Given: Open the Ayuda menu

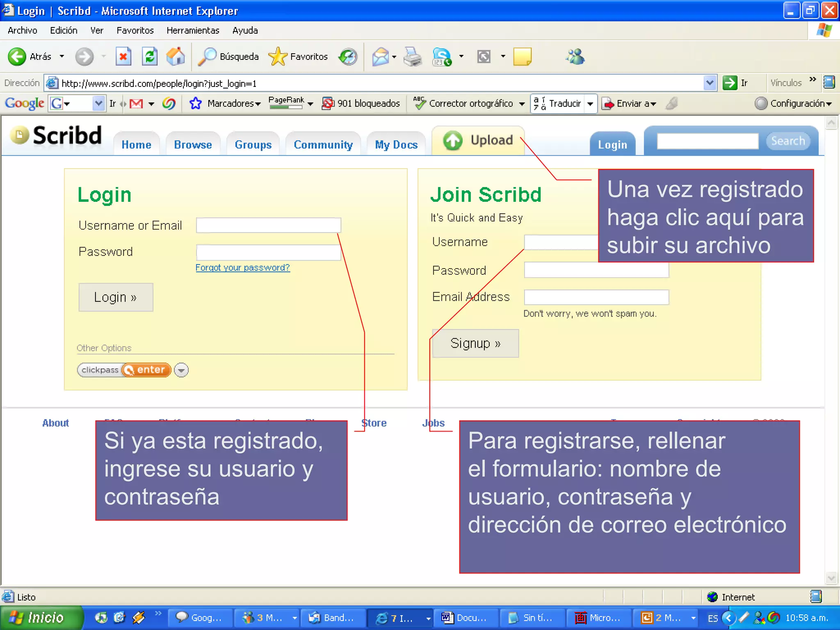Looking at the screenshot, I should [245, 30].
